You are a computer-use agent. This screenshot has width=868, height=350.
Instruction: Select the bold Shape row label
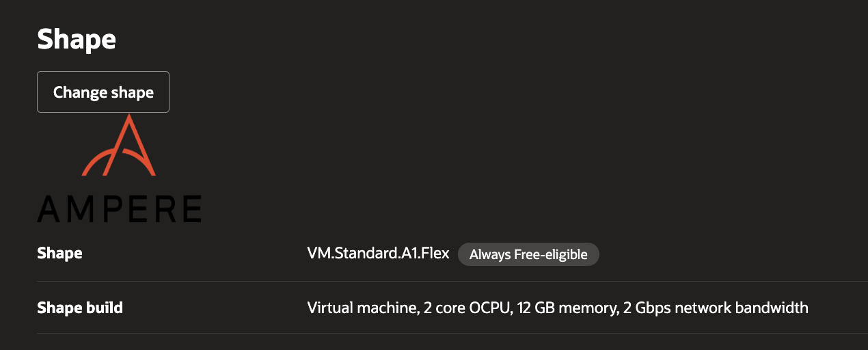point(59,254)
